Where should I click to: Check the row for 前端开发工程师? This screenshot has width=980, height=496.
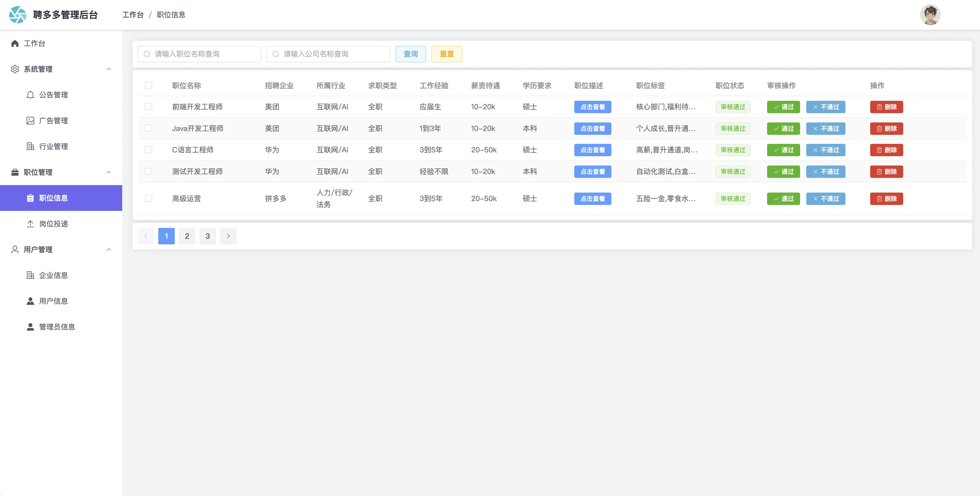click(148, 106)
